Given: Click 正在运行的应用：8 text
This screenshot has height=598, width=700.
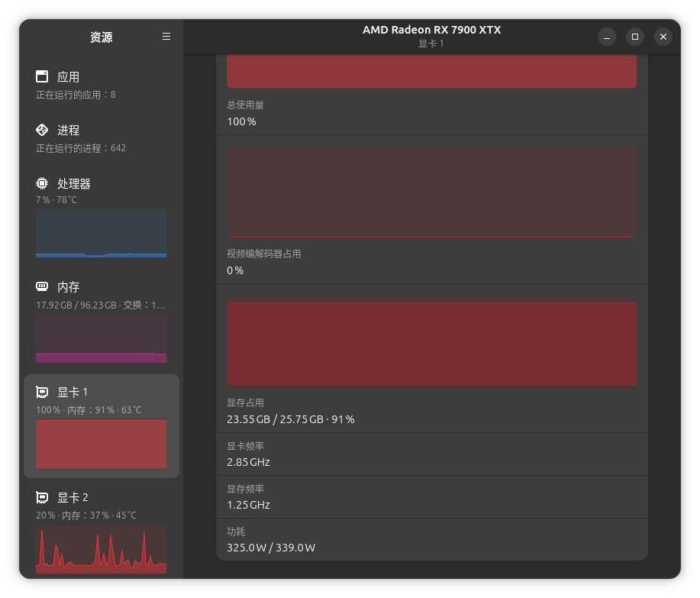Looking at the screenshot, I should click(76, 95).
